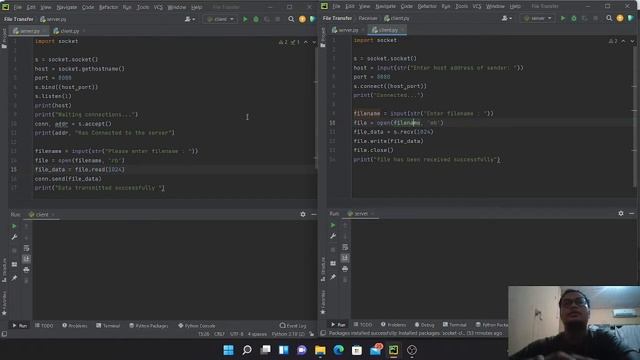This screenshot has width=640, height=360.
Task: Open File Explorer from the taskbar
Action: point(320,350)
